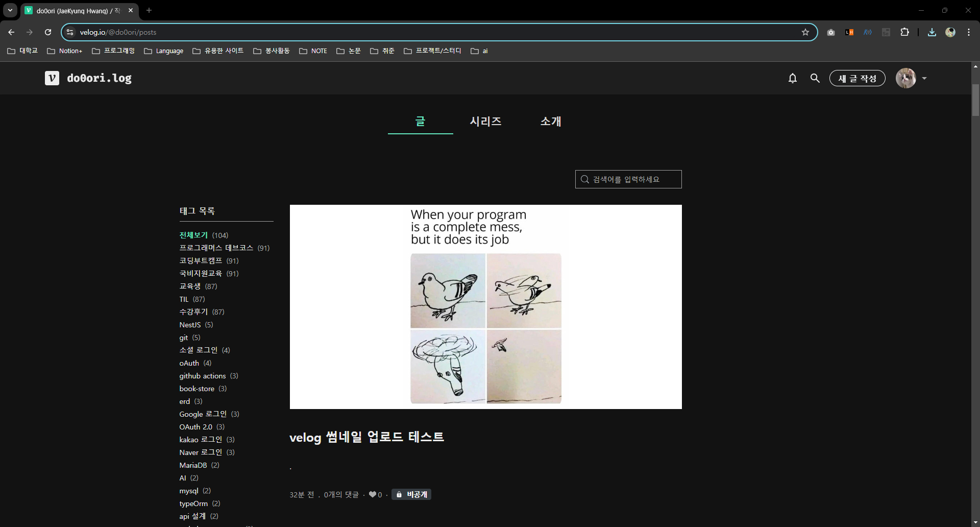Viewport: 980px width, 527px height.
Task: Filter by Naver 로그인 tag
Action: (x=201, y=452)
